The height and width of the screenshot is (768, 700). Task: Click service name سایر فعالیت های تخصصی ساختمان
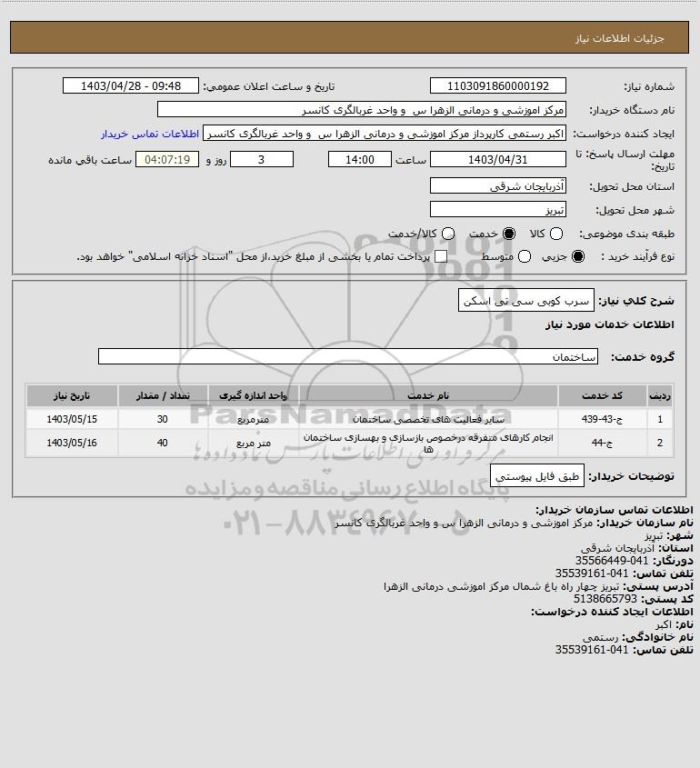[428, 420]
